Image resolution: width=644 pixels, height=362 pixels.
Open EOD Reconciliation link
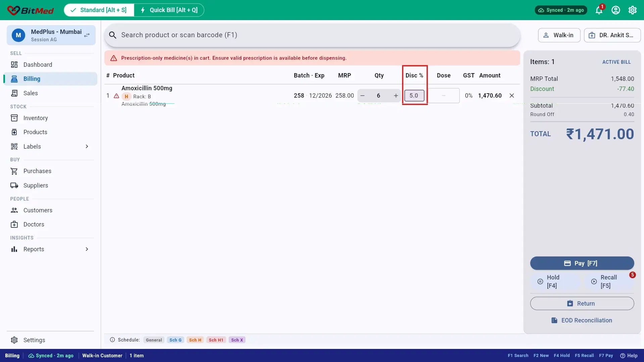click(x=582, y=320)
